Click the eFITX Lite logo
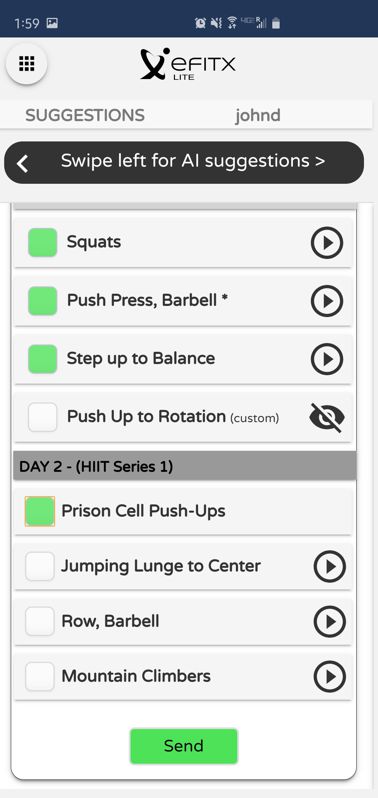Screen dimensions: 378x798 click(188, 65)
